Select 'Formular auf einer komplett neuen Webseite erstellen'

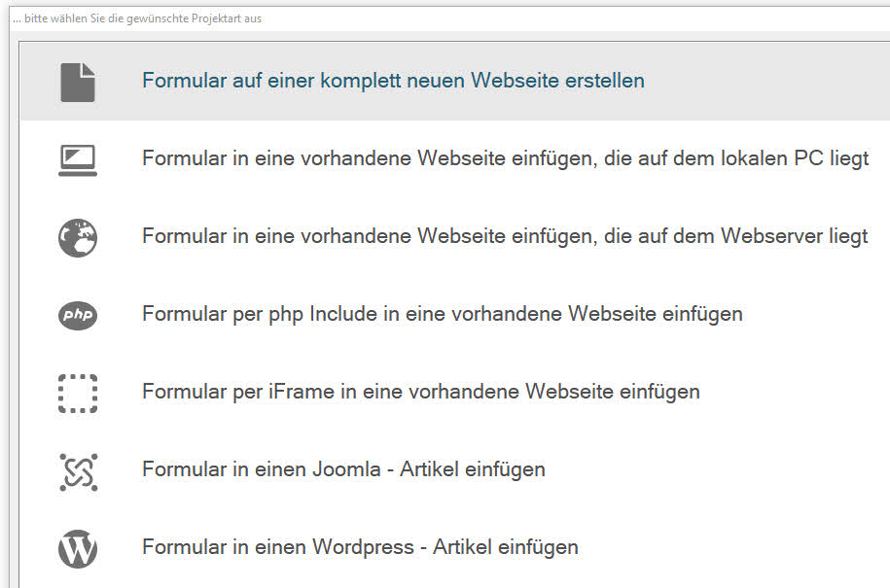(x=393, y=81)
